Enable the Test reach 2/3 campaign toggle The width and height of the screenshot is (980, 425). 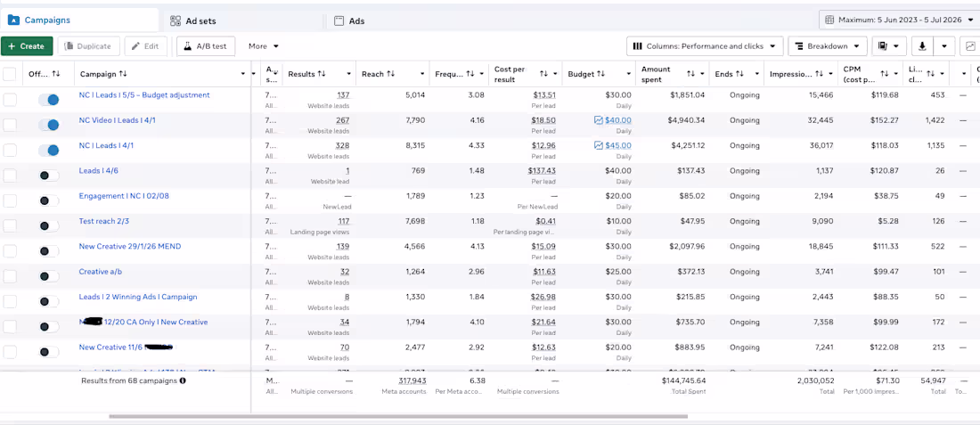(49, 226)
